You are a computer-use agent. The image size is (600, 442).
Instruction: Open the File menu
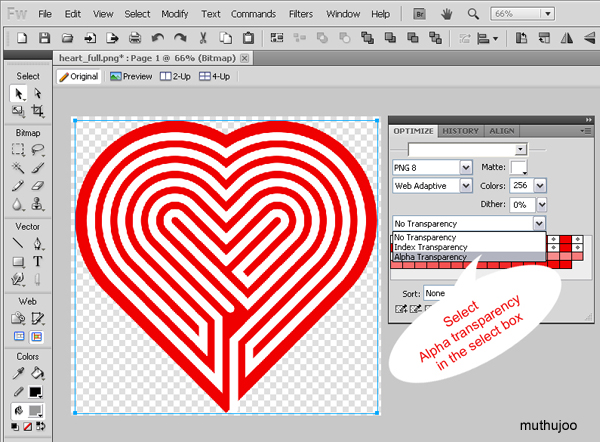click(x=45, y=14)
